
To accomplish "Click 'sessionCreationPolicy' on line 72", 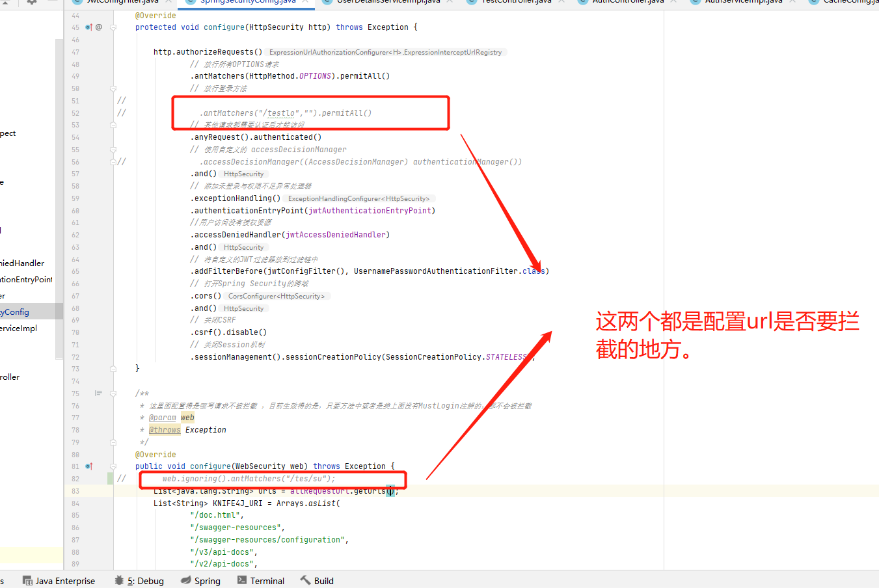I will (x=333, y=357).
